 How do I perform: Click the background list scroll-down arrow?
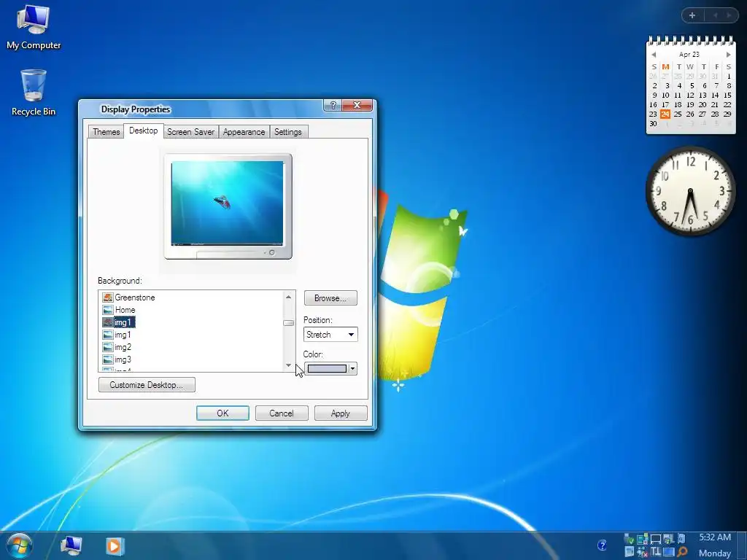pyautogui.click(x=288, y=365)
